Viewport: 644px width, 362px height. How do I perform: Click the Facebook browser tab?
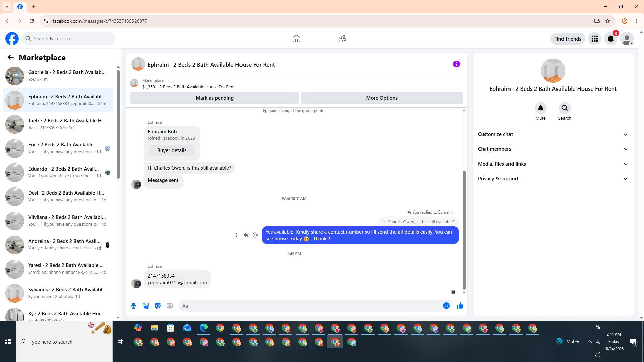20,7
